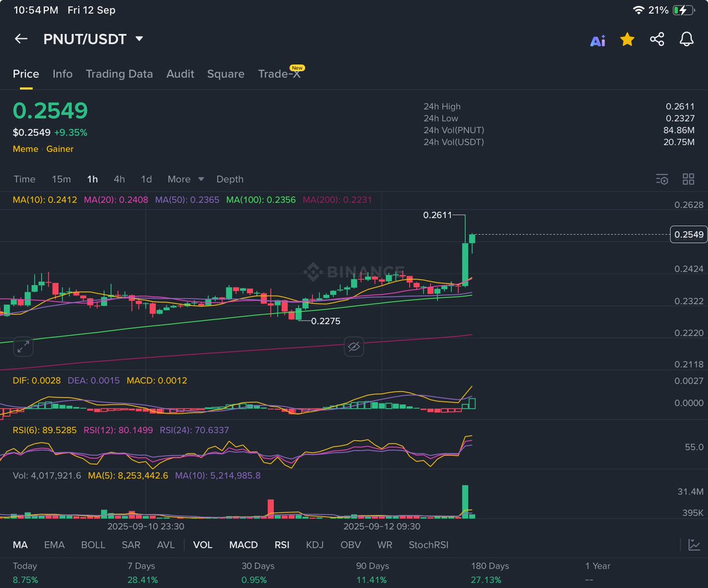708x588 pixels.
Task: Open the Depth chart view
Action: pyautogui.click(x=230, y=179)
